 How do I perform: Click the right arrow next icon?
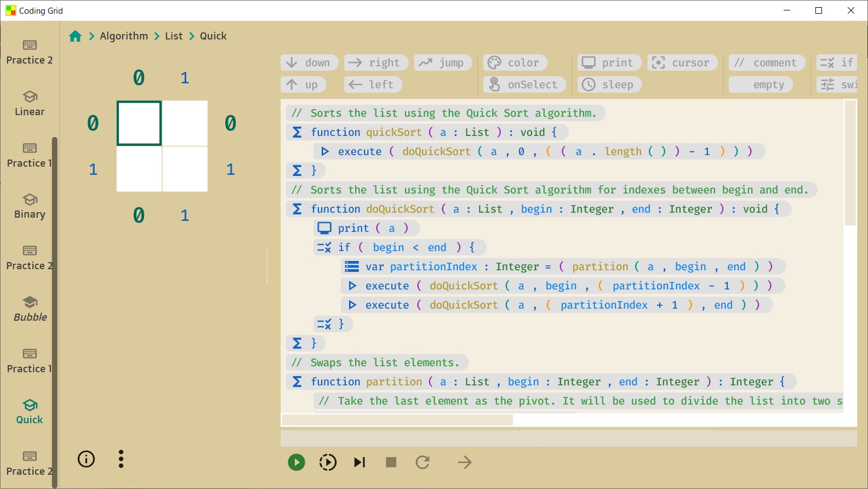[464, 462]
